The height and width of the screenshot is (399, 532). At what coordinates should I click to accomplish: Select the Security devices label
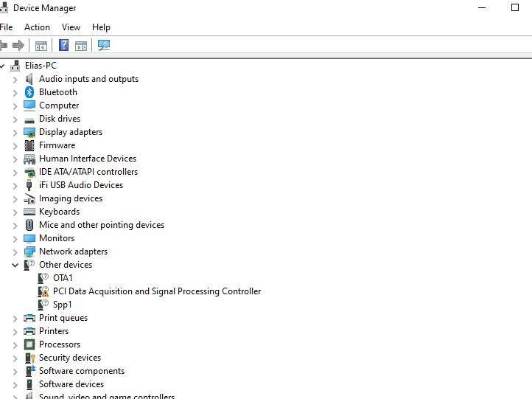pyautogui.click(x=70, y=358)
